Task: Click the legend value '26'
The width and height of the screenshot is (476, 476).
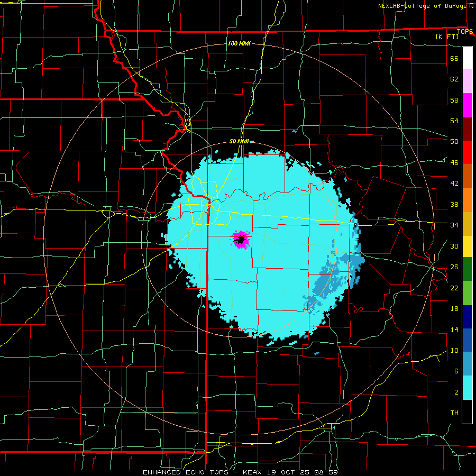Action: (454, 267)
